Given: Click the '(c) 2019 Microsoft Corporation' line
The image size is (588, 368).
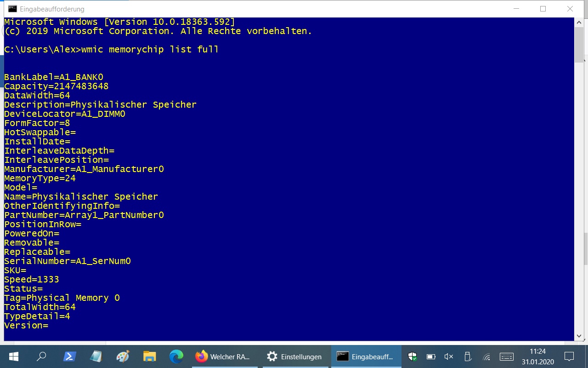Looking at the screenshot, I should click(158, 31).
